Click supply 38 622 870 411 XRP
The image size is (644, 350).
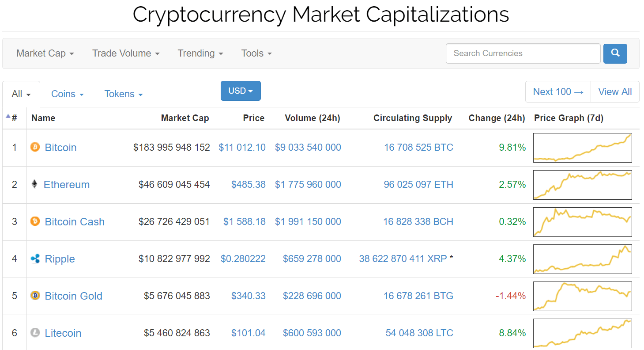pyautogui.click(x=403, y=259)
